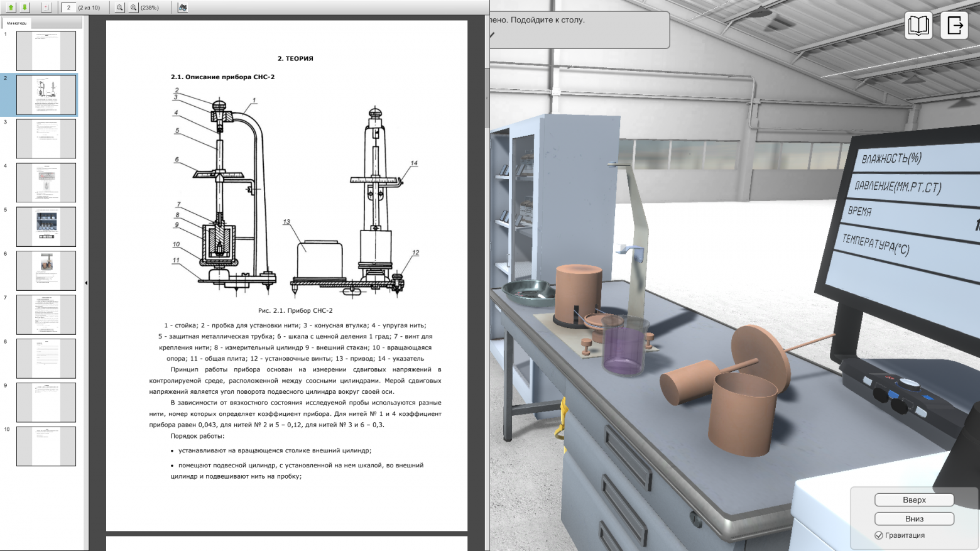Select page 7 thumbnail in the sidebar
The height and width of the screenshot is (551, 980).
coord(46,315)
